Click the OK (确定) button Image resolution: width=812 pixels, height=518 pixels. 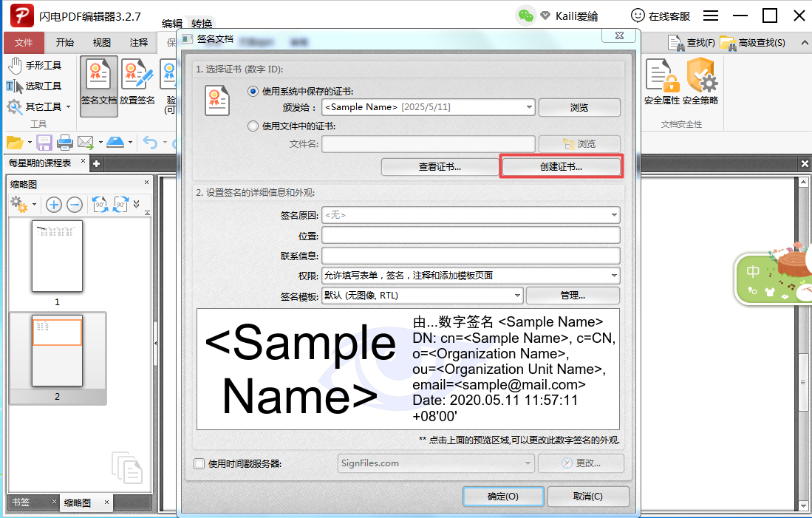coord(502,497)
